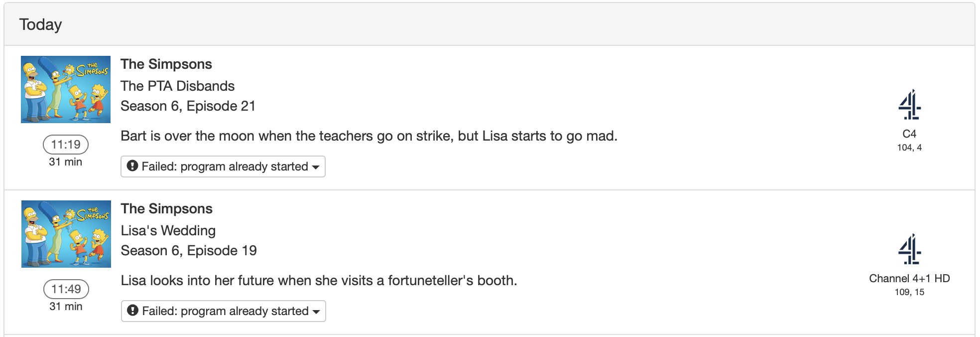Click the 11:19 time badge
Screen dimensions: 980x337
coord(66,145)
